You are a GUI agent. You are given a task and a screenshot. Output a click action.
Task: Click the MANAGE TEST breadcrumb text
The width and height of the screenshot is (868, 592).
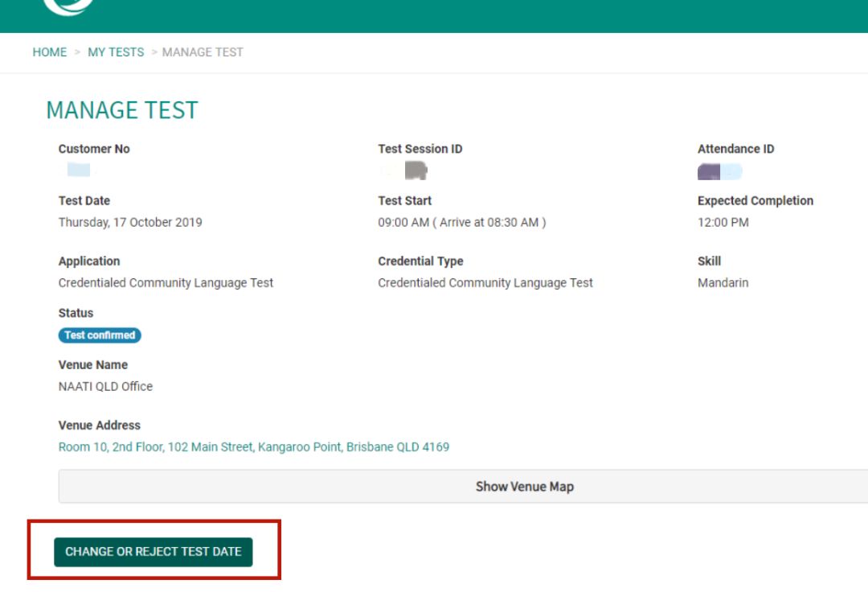click(x=203, y=52)
